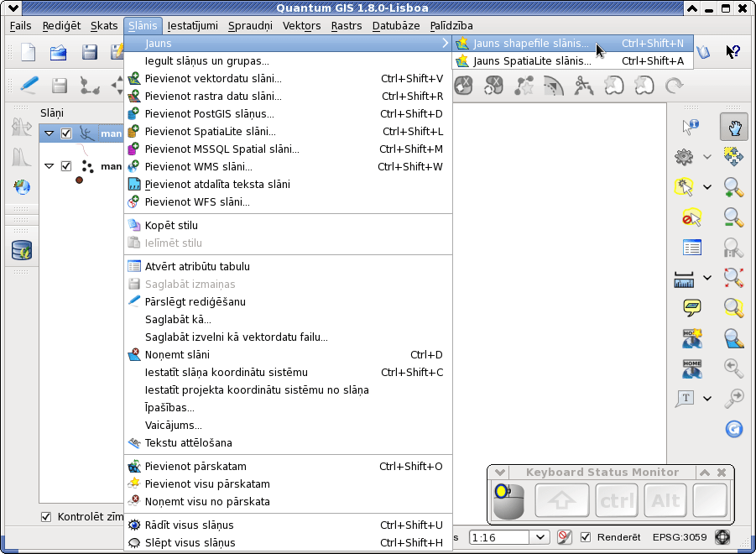Screen dimensions: 756x554
Task: Toggle visibility of second man point layer
Action: click(66, 166)
